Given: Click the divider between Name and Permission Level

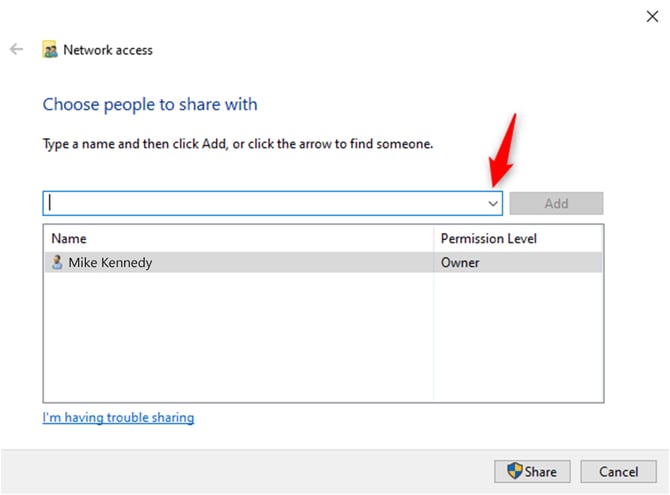Looking at the screenshot, I should click(434, 239).
